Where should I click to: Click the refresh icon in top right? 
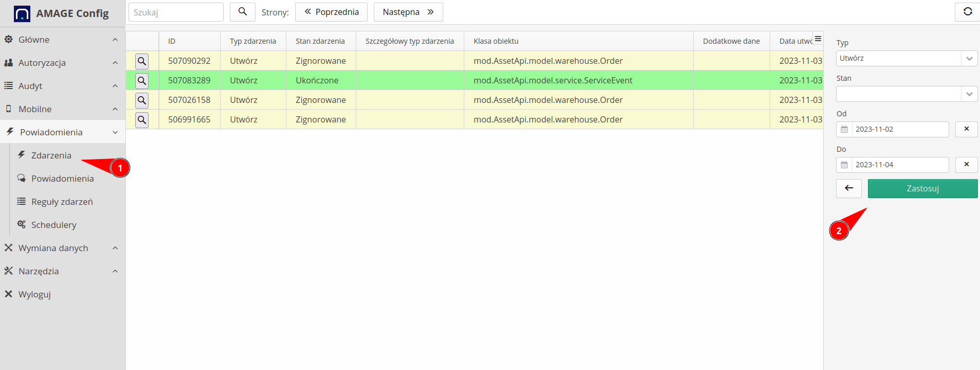tap(967, 12)
